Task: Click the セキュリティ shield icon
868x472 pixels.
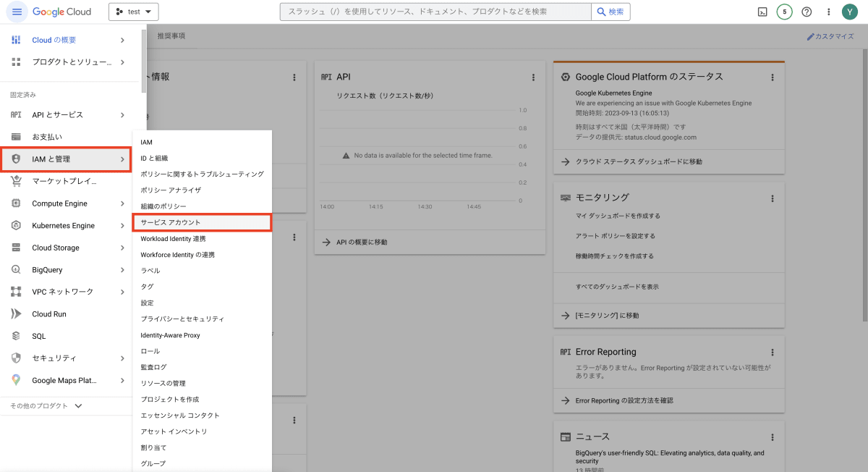Action: point(17,358)
